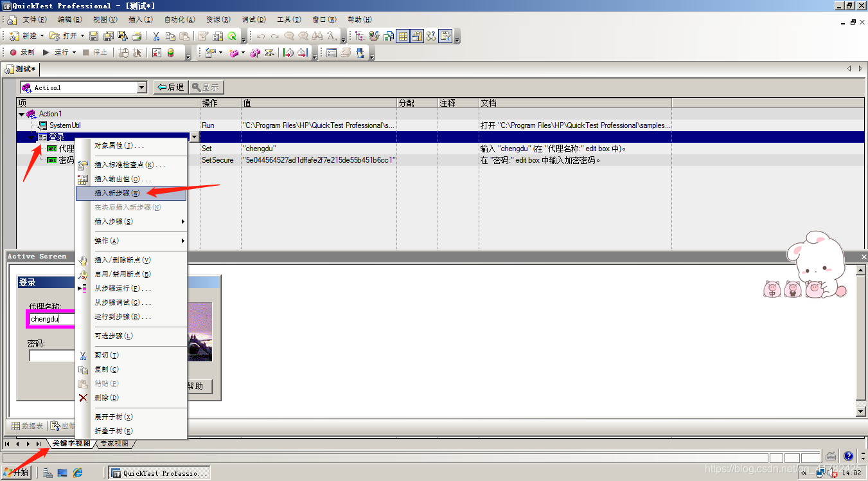Choose 展开子树(X) in the context menu

(x=131, y=417)
